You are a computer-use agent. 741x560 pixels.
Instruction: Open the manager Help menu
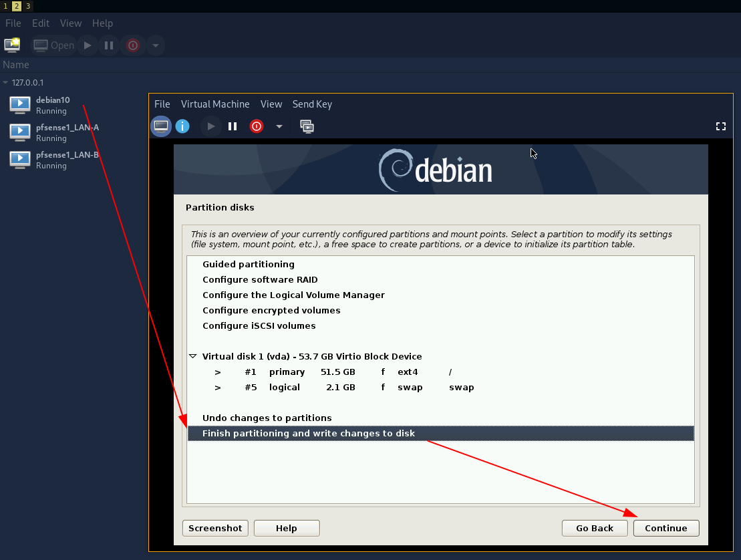point(102,23)
